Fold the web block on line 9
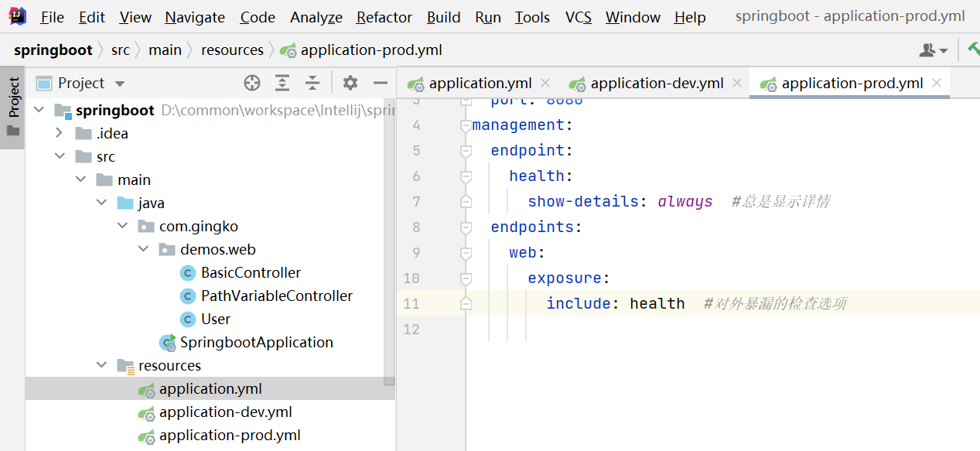Viewport: 980px width, 451px height. click(465, 253)
